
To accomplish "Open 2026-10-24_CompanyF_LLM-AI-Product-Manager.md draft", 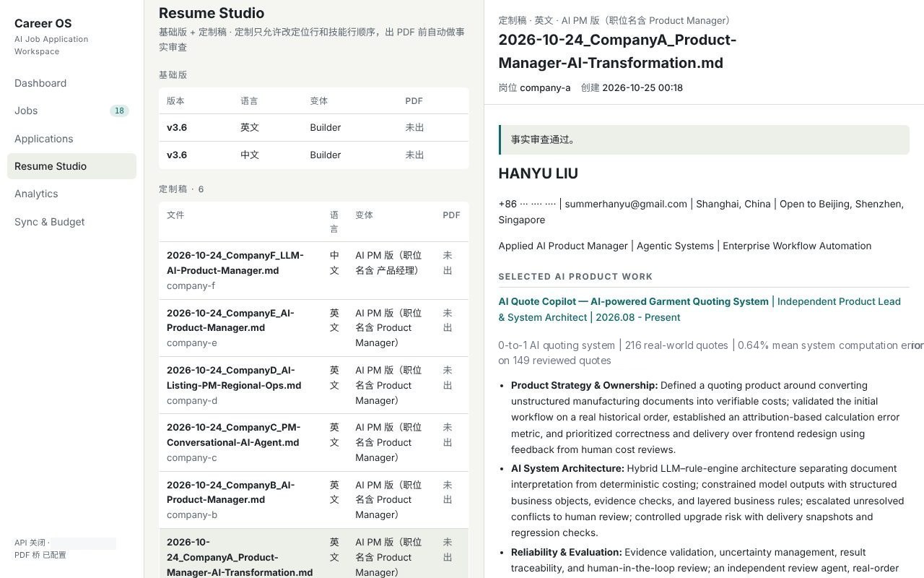I will [313, 270].
